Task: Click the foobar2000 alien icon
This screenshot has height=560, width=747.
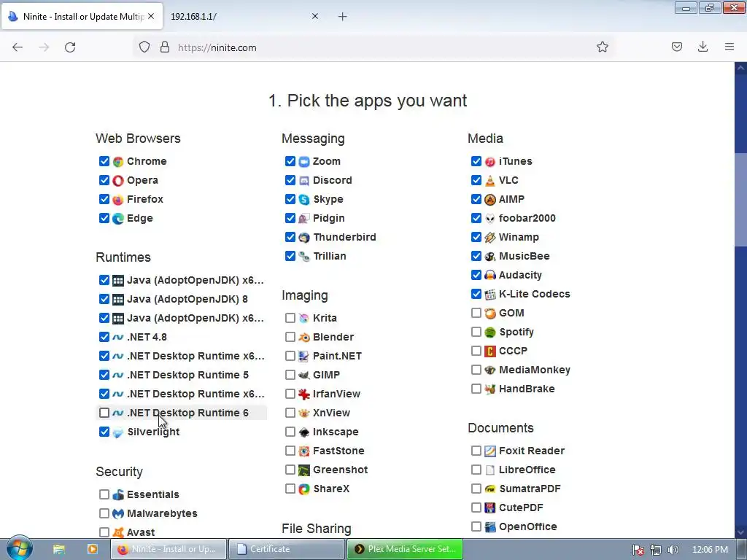Action: [489, 219]
